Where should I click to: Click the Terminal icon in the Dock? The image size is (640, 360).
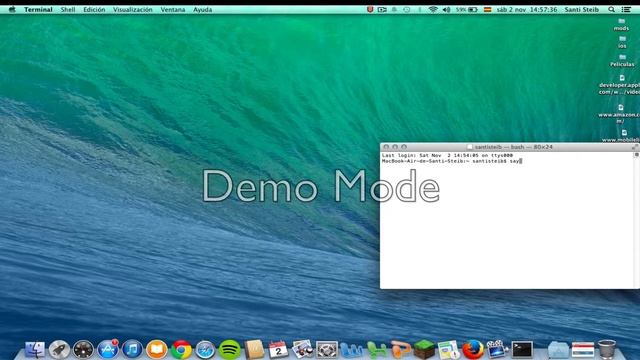point(522,350)
